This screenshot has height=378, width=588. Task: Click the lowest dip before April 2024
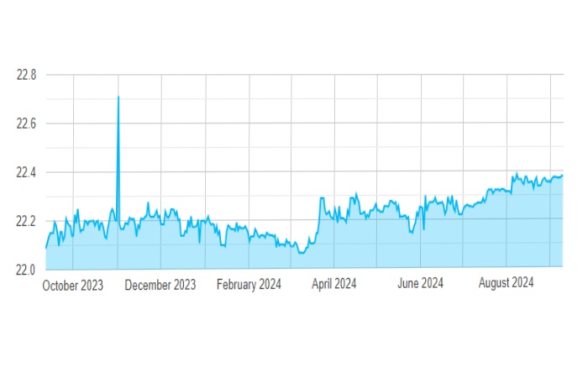[x=302, y=253]
